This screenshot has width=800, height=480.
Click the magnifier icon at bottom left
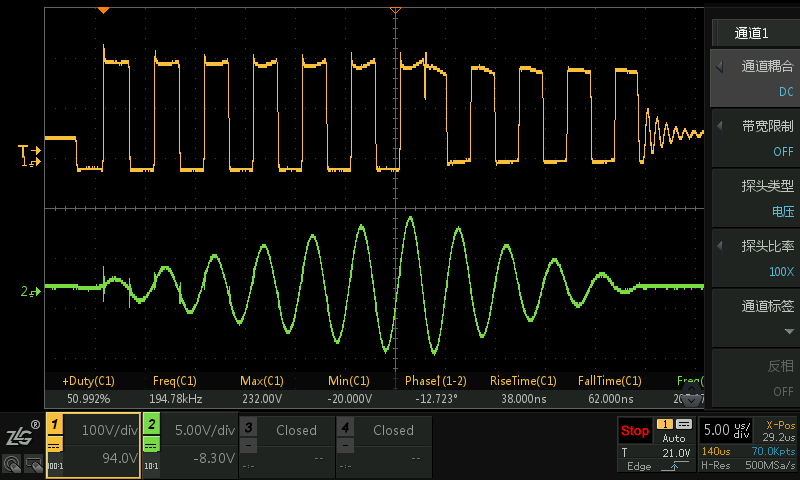click(x=12, y=464)
